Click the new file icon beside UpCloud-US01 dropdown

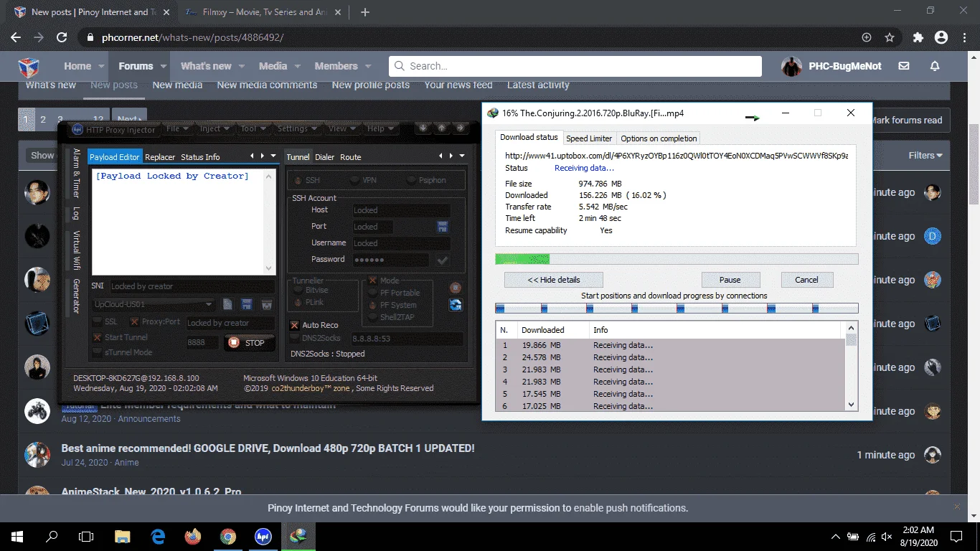coord(227,305)
